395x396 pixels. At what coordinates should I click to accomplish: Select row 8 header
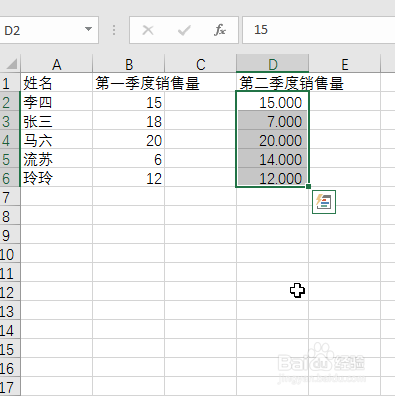(10, 216)
